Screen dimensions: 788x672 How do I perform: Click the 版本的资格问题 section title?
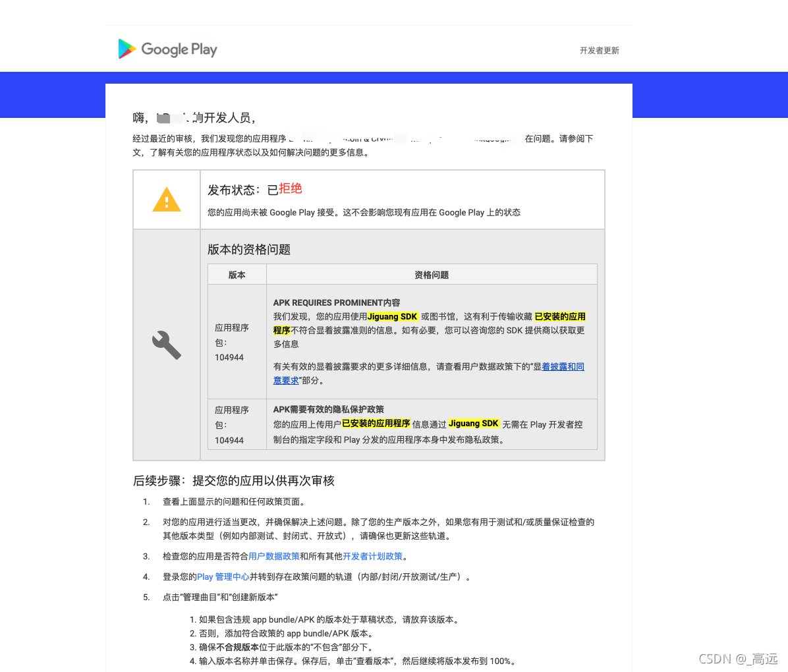[x=249, y=249]
